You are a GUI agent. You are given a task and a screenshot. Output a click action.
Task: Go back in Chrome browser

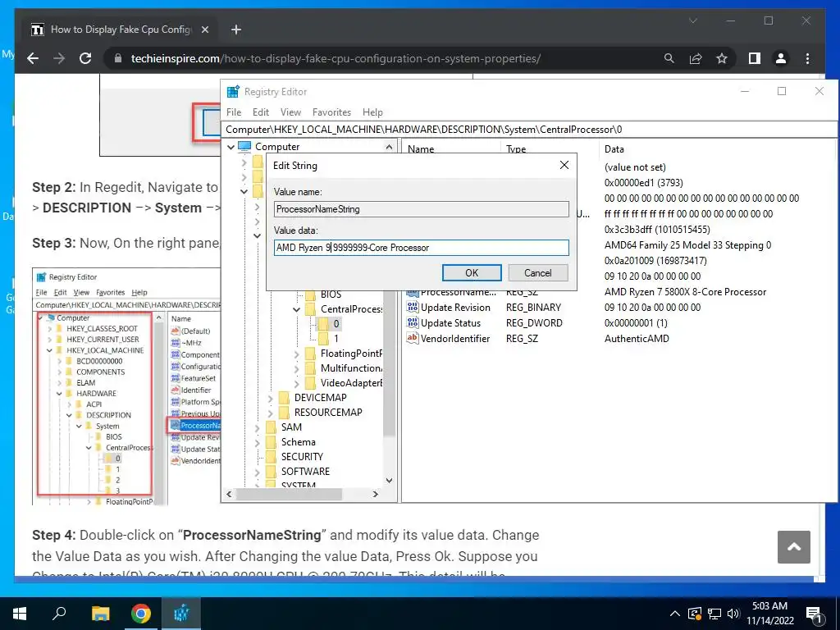(33, 58)
